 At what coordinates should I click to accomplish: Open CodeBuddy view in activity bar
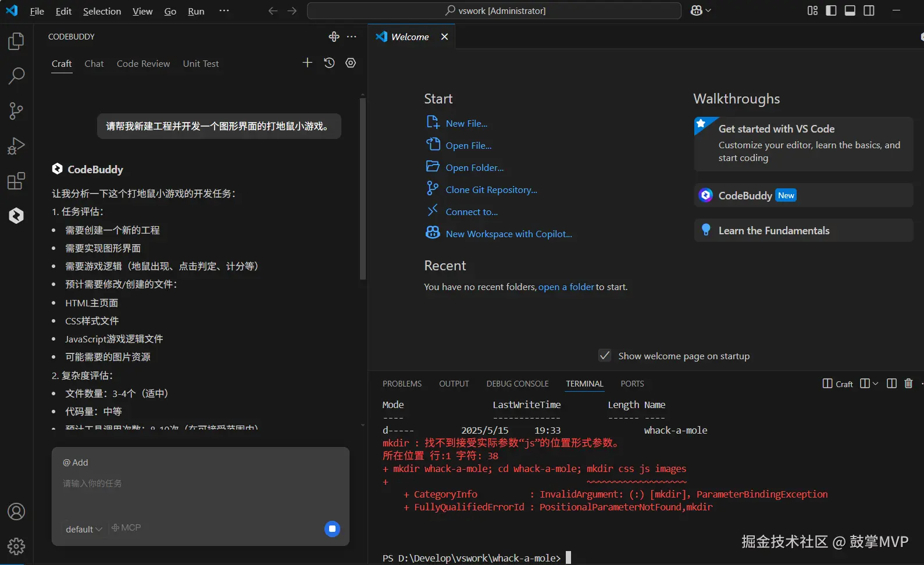click(16, 216)
